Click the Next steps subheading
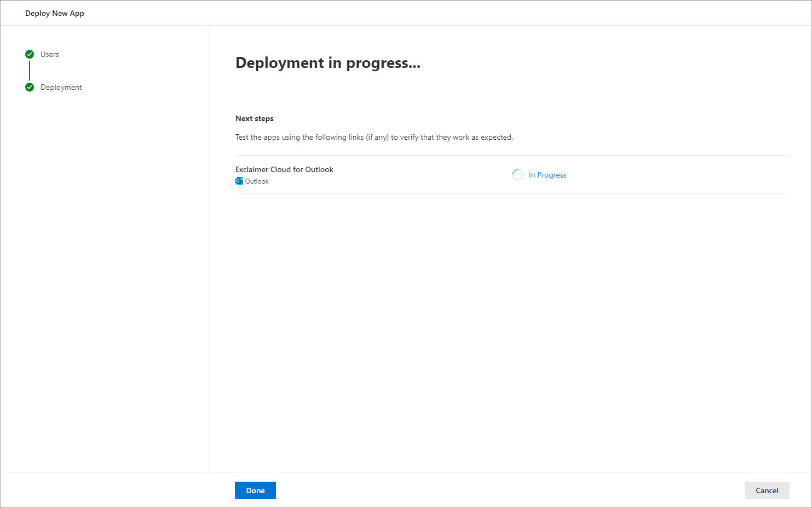The width and height of the screenshot is (812, 508). click(255, 118)
